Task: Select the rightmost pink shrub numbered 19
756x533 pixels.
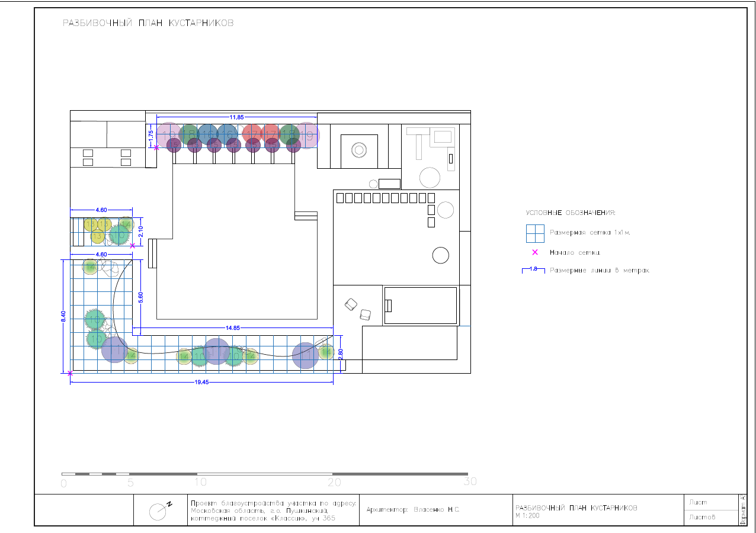Action: pos(307,135)
